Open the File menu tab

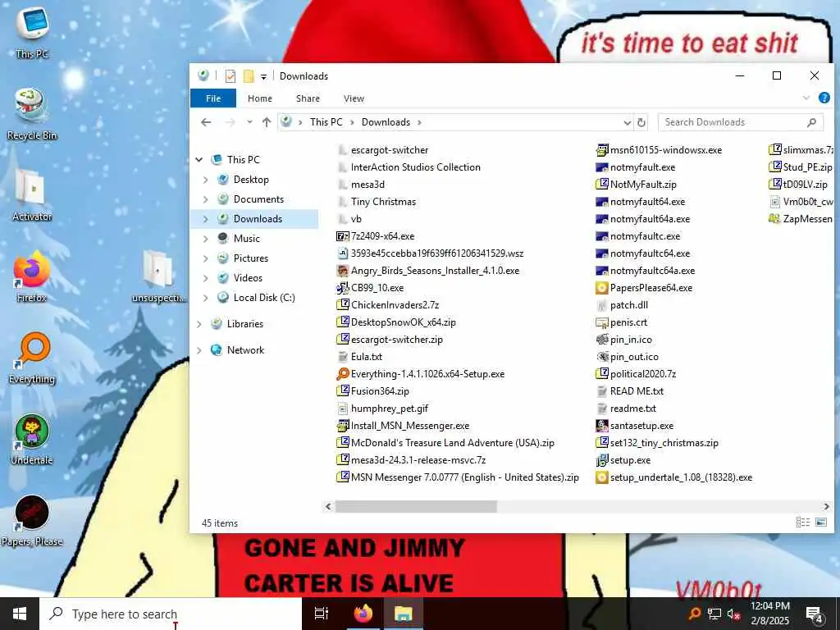click(x=213, y=98)
